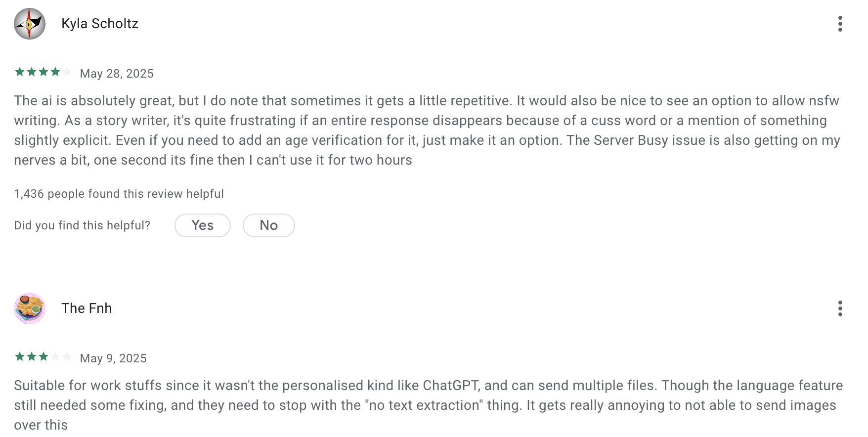Click the empty fifth star in Kyla's rating

67,72
